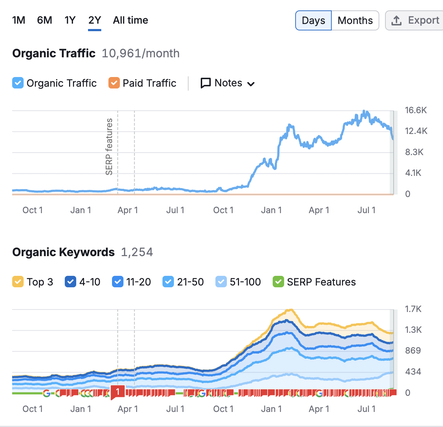
Task: Click the first Google G icon on the keywords timeline
Action: [x=46, y=394]
